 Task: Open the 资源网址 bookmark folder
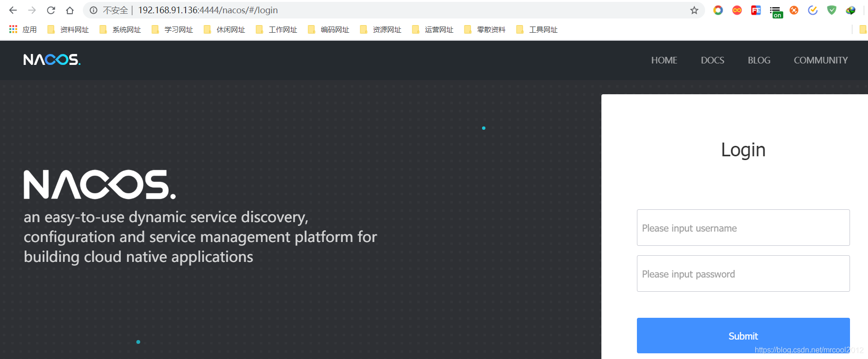(x=381, y=29)
